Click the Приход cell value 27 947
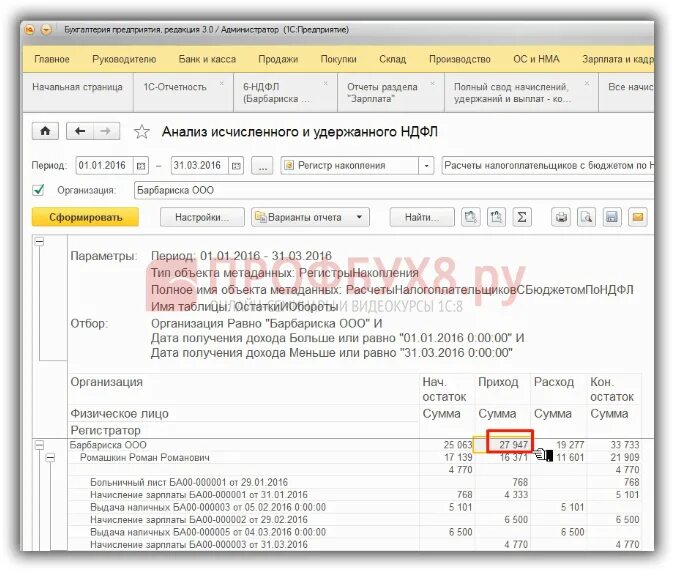 pyautogui.click(x=513, y=445)
